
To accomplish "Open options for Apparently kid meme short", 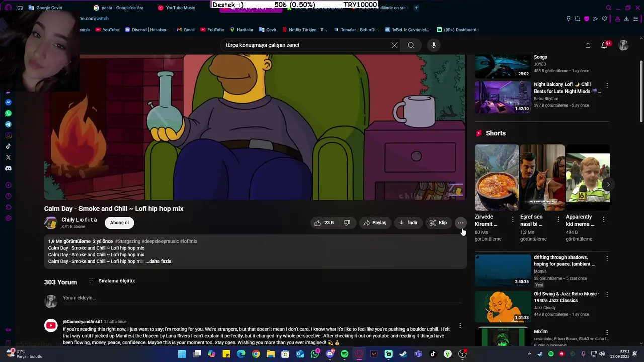I will pyautogui.click(x=604, y=219).
